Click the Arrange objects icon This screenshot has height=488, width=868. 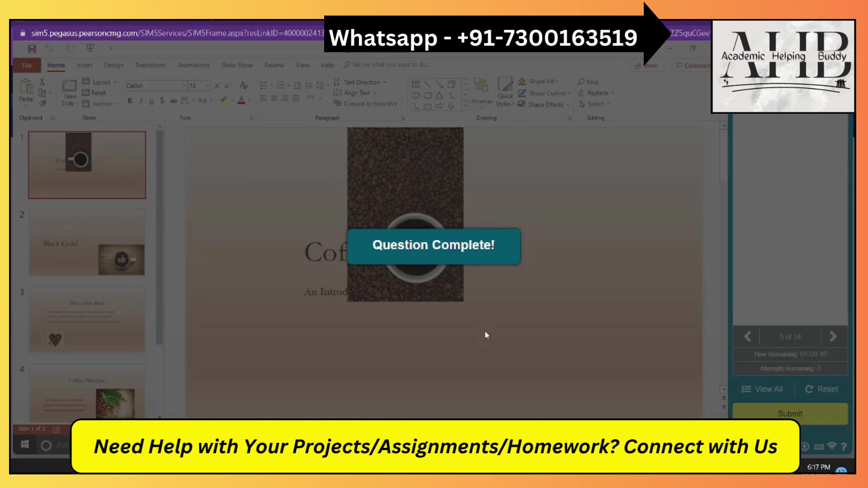tap(481, 85)
